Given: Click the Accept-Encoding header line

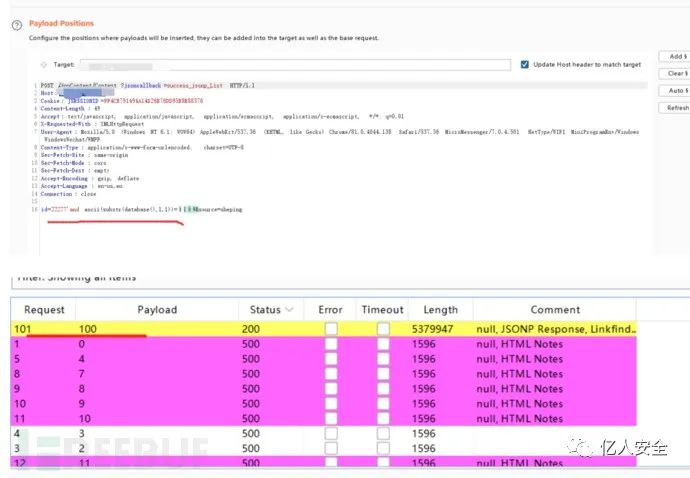Looking at the screenshot, I should pos(90,178).
